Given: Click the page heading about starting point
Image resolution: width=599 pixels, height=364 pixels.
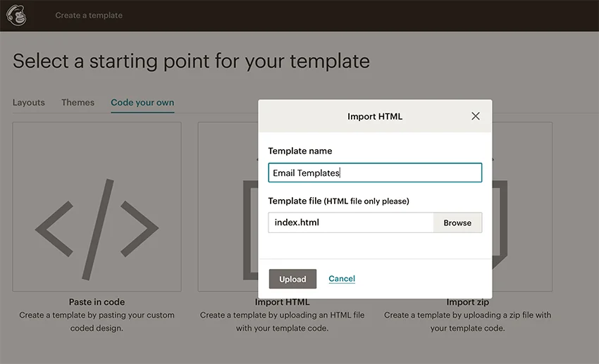Looking at the screenshot, I should point(192,61).
